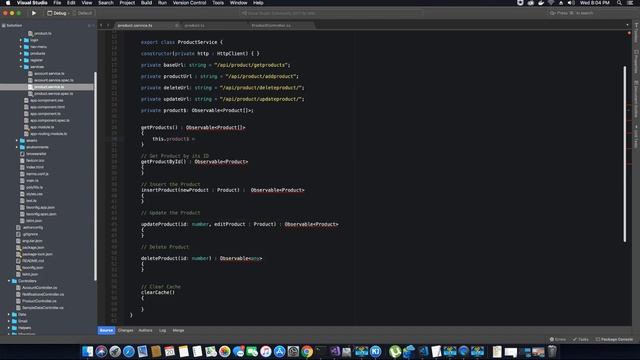Open the Project menu
The height and width of the screenshot is (360, 640).
pos(127,3)
